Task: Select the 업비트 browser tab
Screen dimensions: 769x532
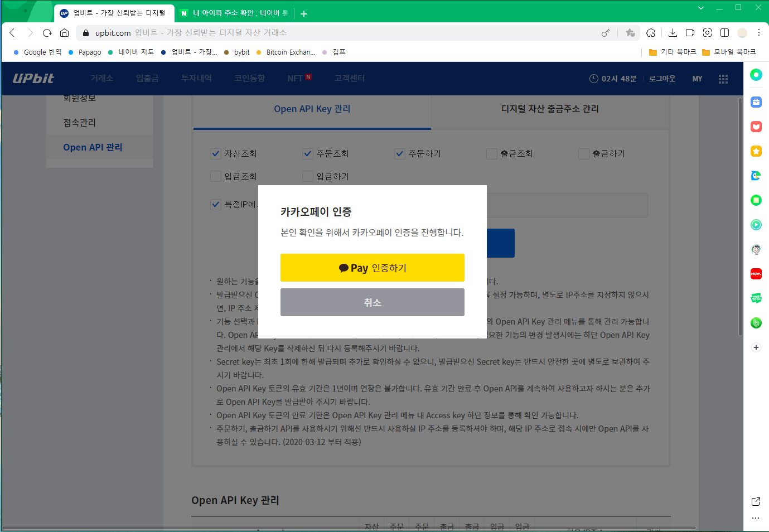Action: [114, 13]
